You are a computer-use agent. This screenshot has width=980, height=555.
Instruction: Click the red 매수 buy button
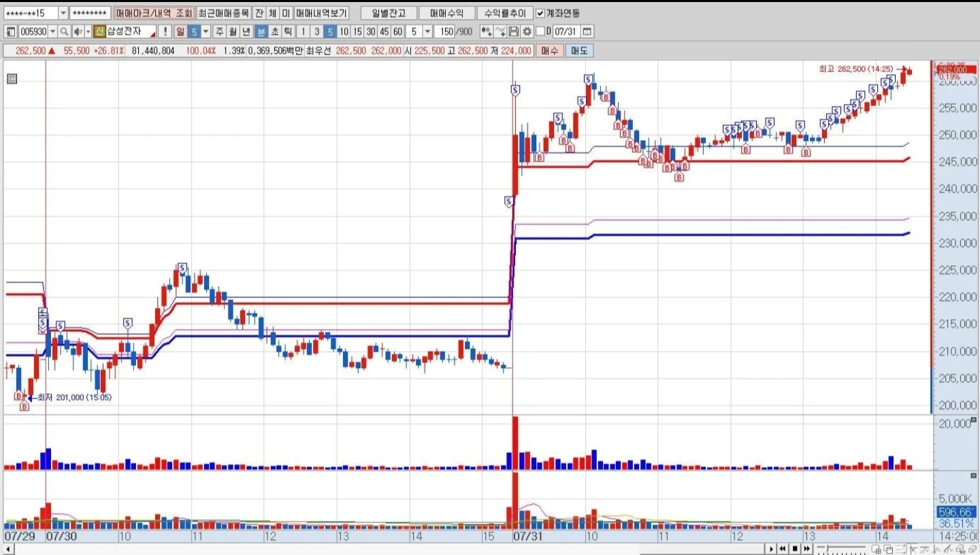pos(550,50)
